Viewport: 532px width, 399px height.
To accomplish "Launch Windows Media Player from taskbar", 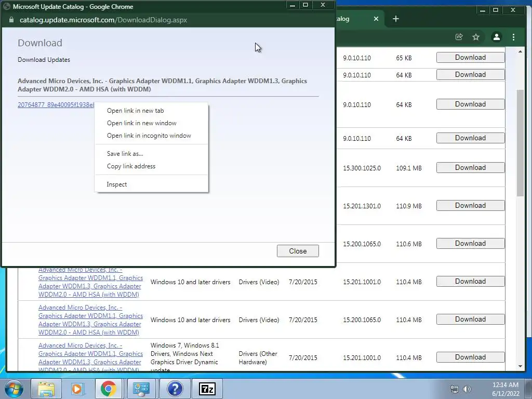I will tap(77, 389).
